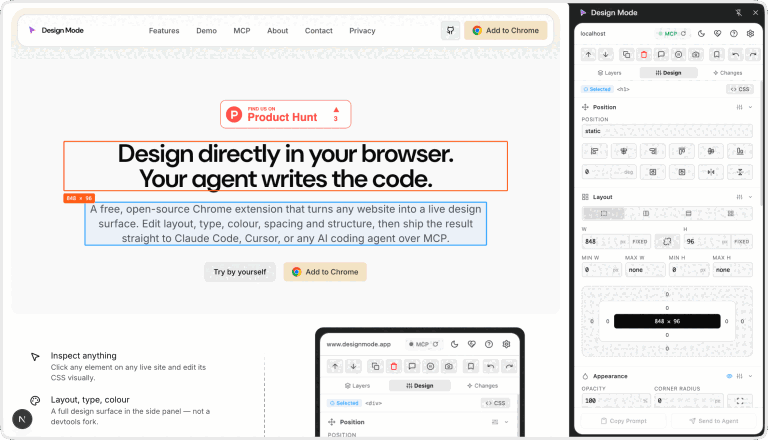Open MAX W none field

[x=645, y=270]
